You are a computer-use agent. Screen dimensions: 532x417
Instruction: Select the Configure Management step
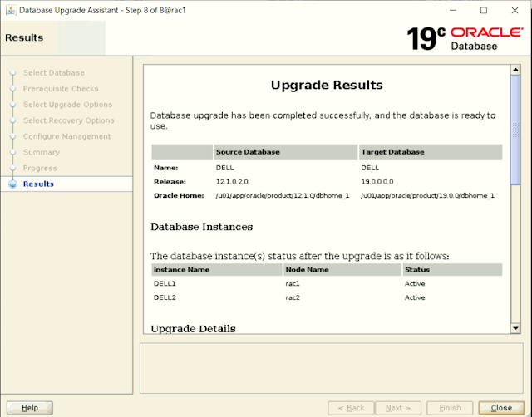pos(66,136)
